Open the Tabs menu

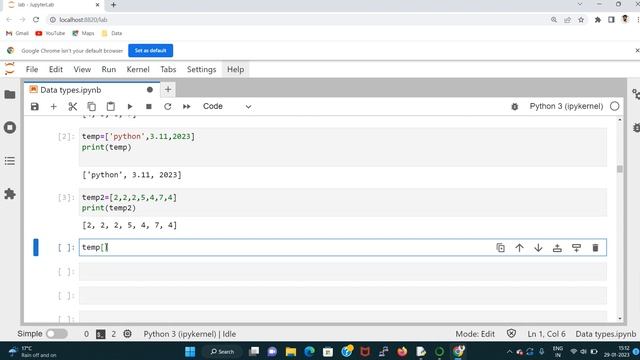click(168, 69)
